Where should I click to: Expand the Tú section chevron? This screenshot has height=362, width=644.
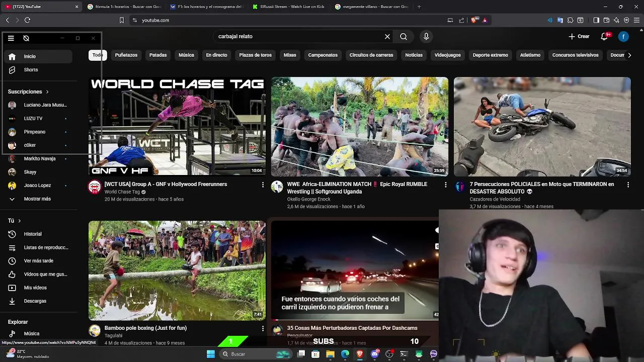(x=19, y=221)
